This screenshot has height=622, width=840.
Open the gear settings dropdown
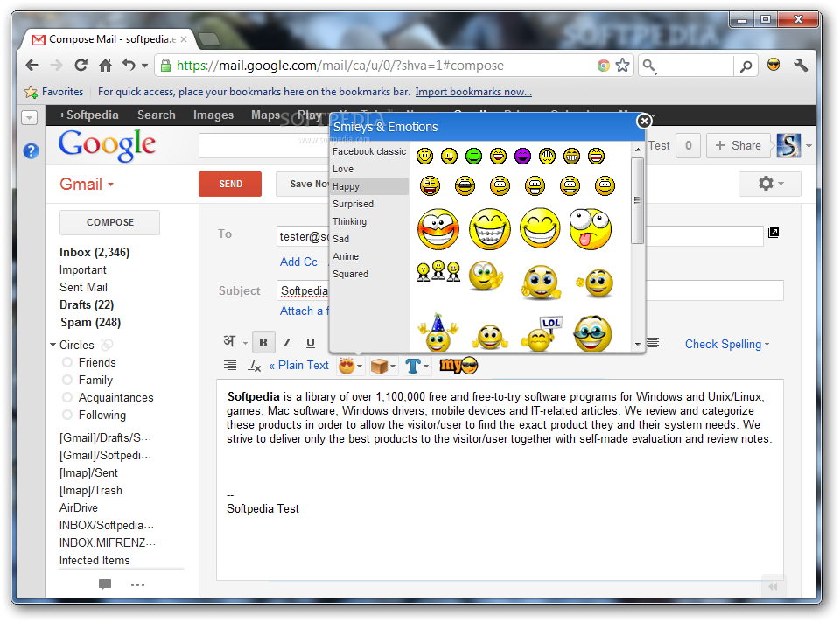[x=770, y=184]
